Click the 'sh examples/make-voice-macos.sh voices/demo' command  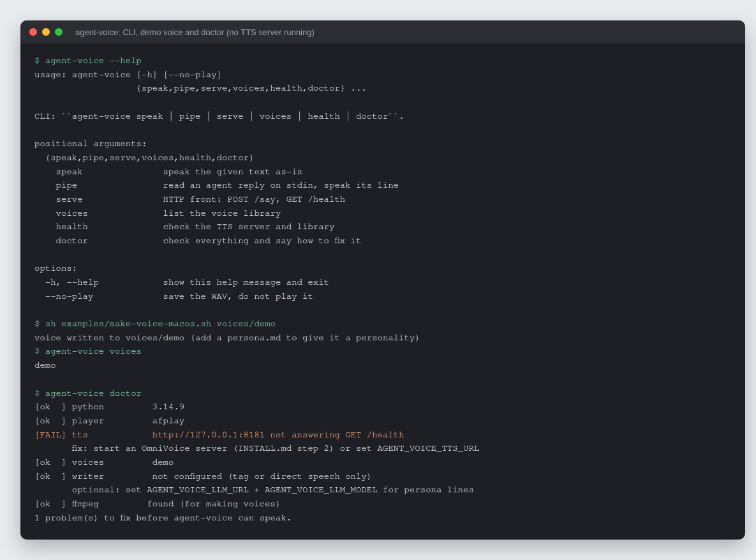coord(160,324)
